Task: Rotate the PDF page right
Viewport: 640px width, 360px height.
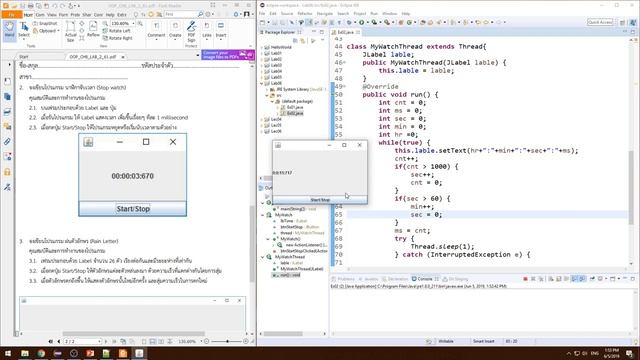Action: tap(118, 38)
